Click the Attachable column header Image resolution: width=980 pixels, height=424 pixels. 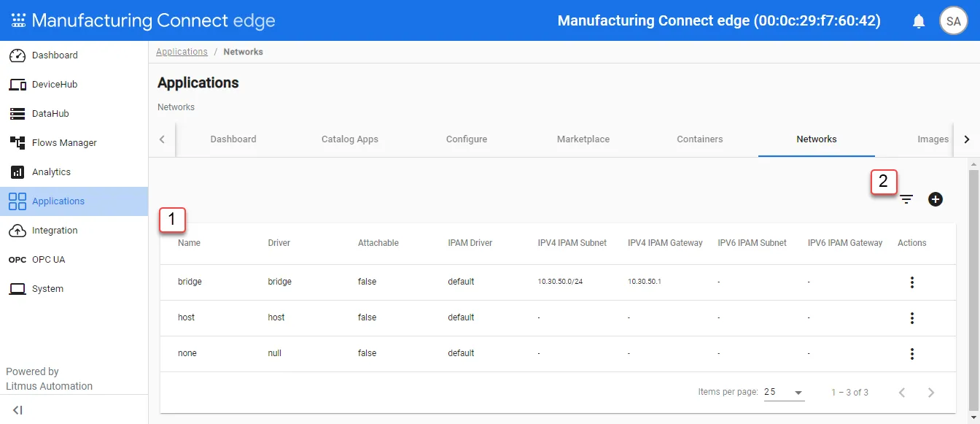(378, 243)
